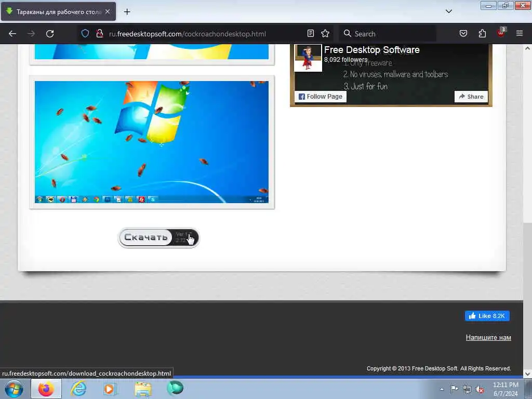This screenshot has height=399, width=532.
Task: Open the extensions puzzle icon
Action: click(x=482, y=33)
